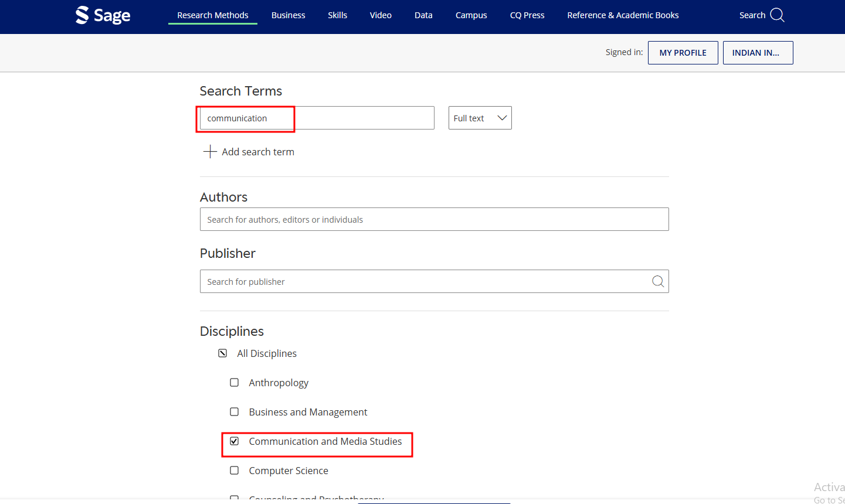The height and width of the screenshot is (504, 845).
Task: Open CQ Press from the navbar
Action: (x=527, y=15)
